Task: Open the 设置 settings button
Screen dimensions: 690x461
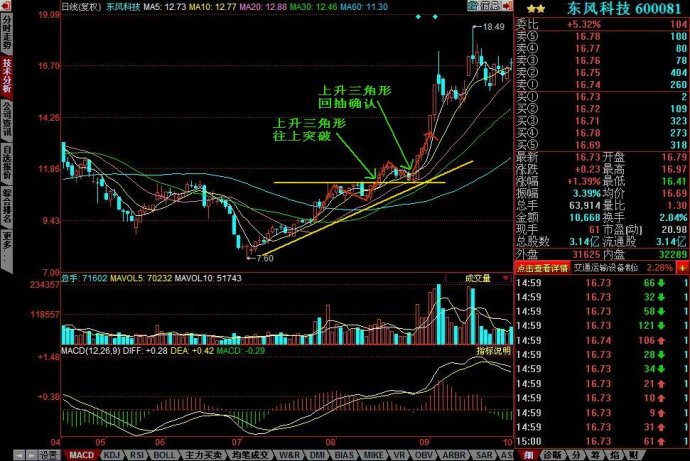Action: (49, 455)
